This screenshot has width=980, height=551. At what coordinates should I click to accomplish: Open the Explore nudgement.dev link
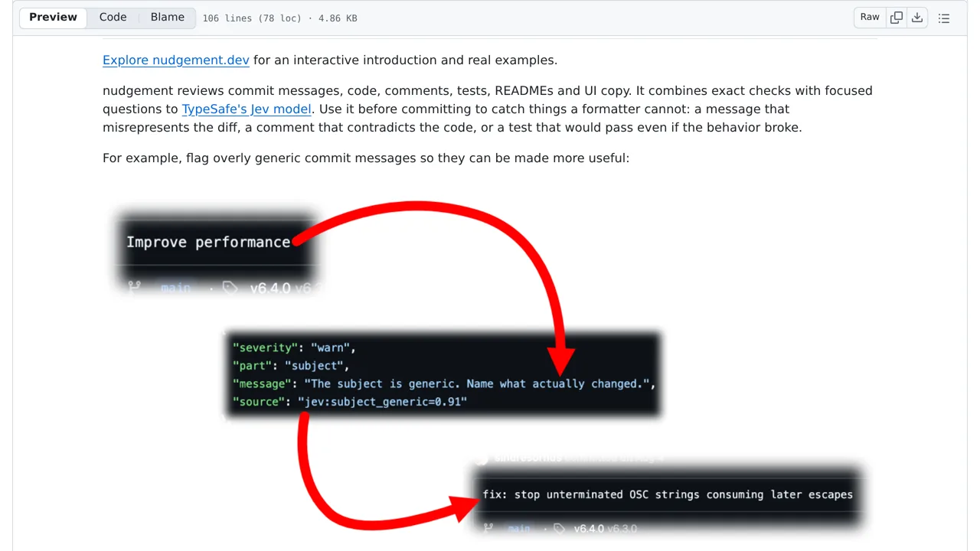click(176, 60)
